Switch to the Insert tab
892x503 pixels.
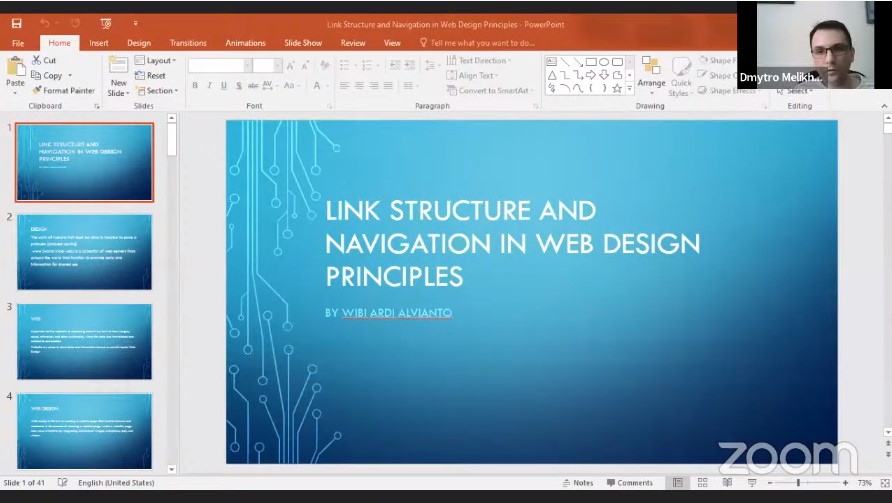tap(98, 43)
